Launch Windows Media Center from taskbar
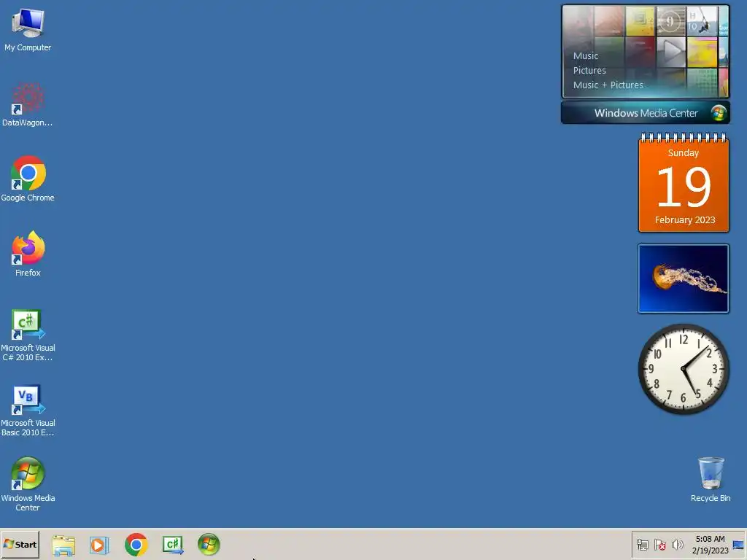Viewport: 747px width, 560px height. pyautogui.click(x=209, y=544)
